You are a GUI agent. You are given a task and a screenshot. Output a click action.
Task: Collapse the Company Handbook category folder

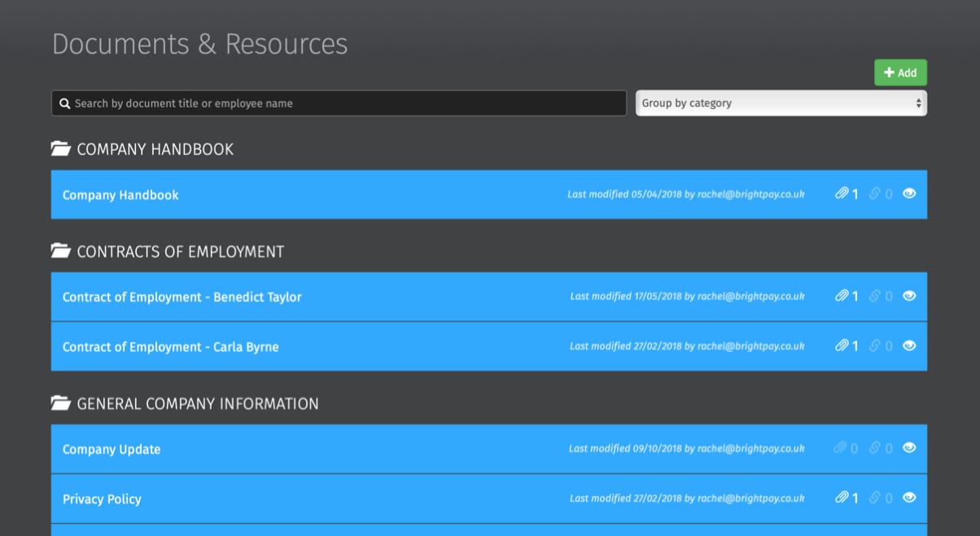pos(60,149)
